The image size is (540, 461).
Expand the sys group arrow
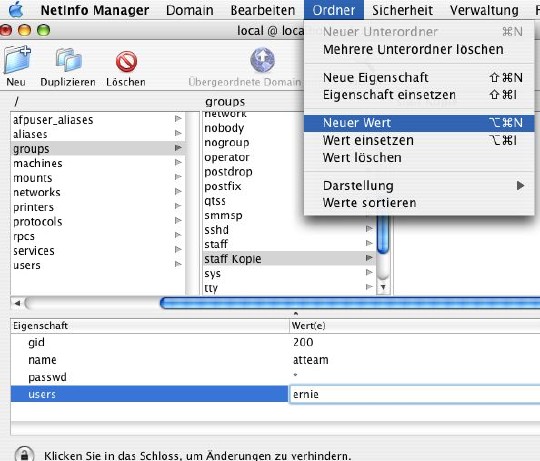pyautogui.click(x=369, y=272)
